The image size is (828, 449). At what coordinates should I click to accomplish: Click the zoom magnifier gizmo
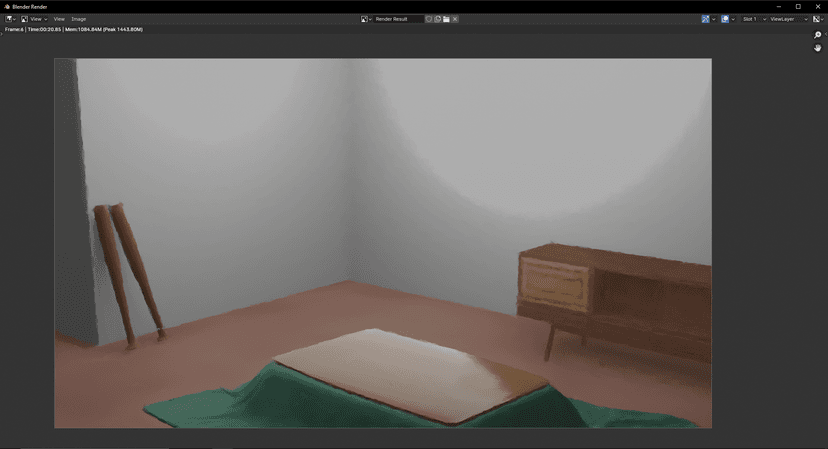[x=818, y=35]
